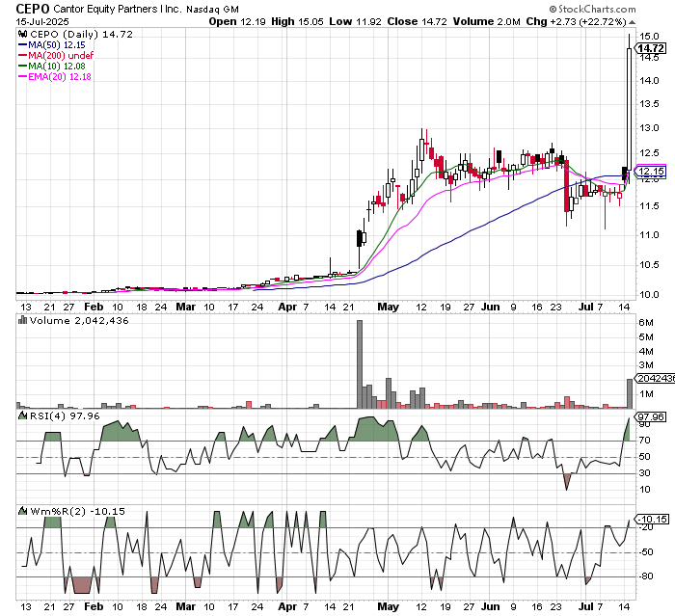Click the Low 11.92 header value
Viewport: 675px width, 616px height.
point(355,21)
